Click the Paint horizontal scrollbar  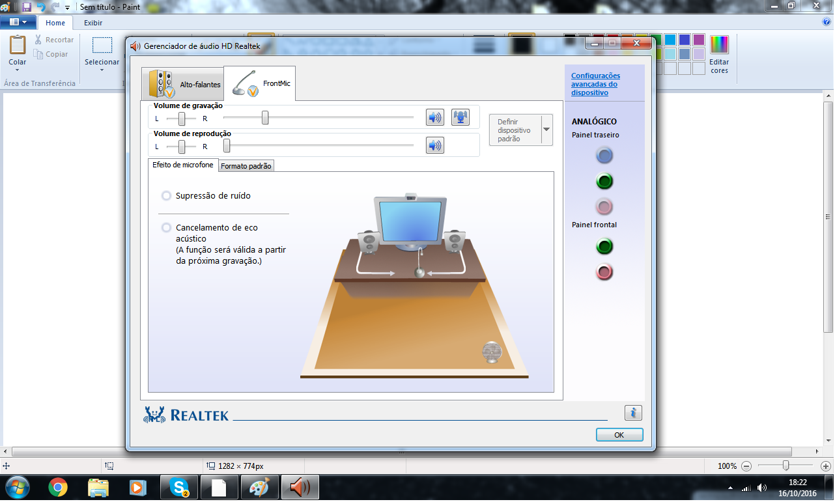pos(402,451)
